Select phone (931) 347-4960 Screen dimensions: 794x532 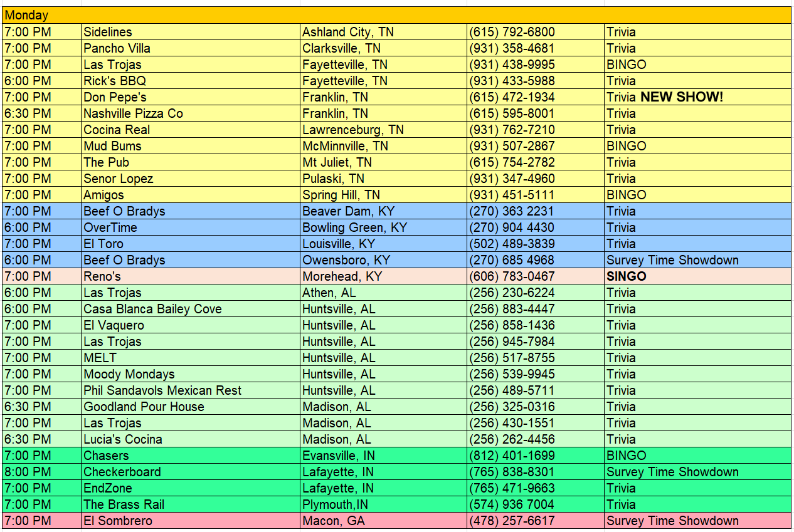[x=536, y=179]
